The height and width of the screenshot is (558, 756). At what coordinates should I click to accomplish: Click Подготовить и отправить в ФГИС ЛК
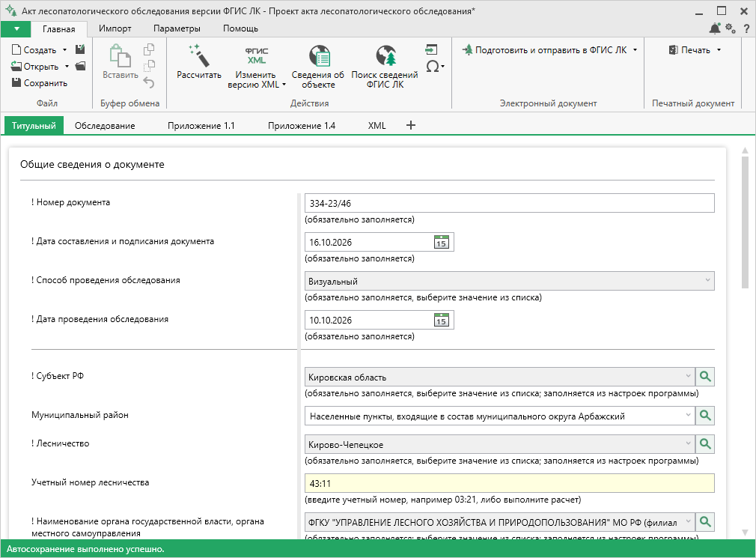(x=544, y=49)
